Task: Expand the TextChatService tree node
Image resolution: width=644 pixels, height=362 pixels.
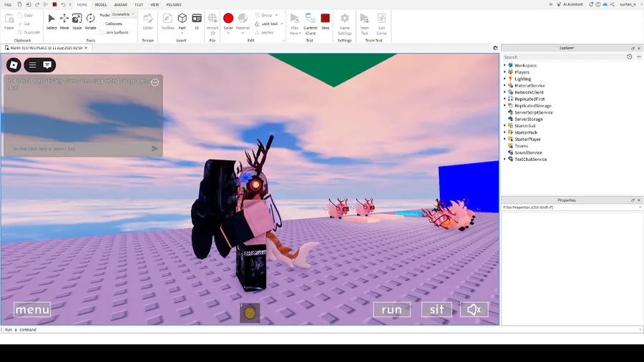Action: [x=504, y=160]
